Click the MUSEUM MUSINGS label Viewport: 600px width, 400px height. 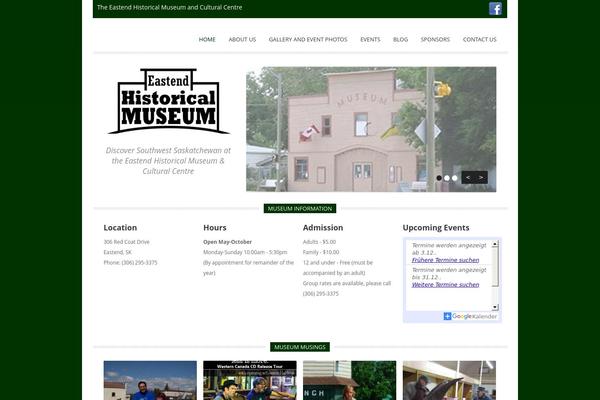click(x=300, y=347)
